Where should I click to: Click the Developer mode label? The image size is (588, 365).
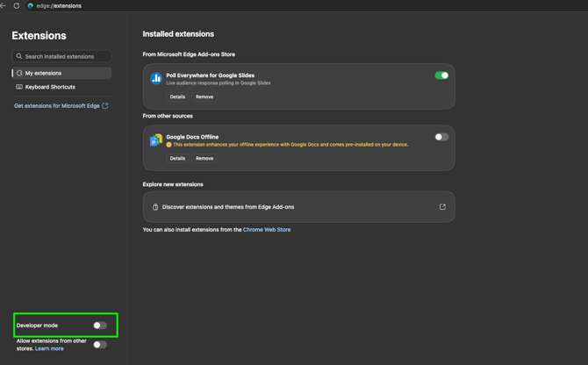37,326
